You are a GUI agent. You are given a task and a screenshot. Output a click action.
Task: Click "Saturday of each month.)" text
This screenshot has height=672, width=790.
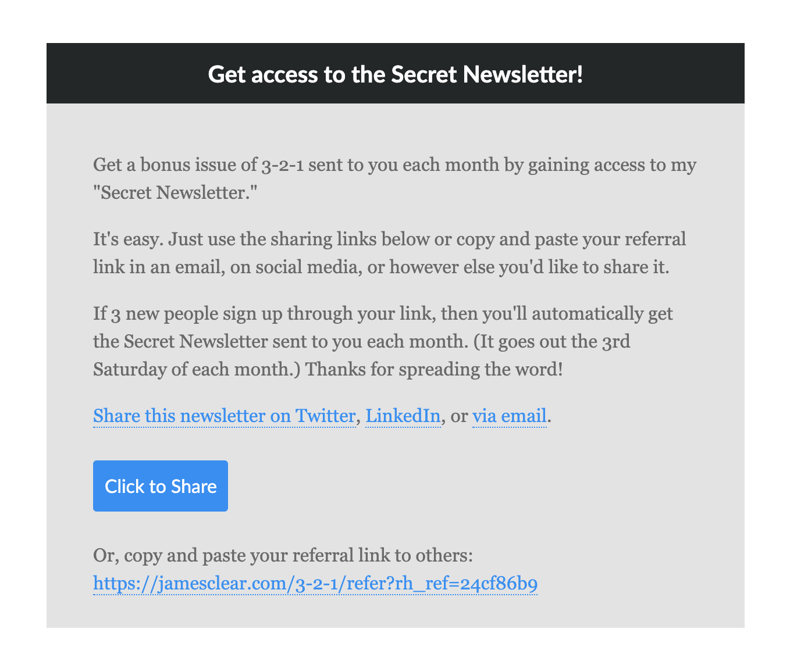pos(197,369)
